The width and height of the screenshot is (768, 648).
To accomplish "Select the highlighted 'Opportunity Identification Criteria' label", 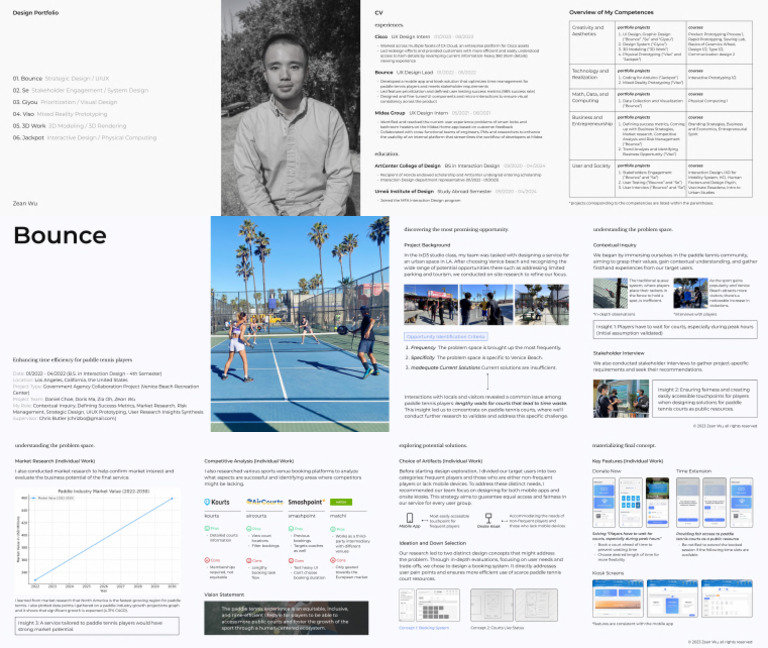I will coord(446,336).
